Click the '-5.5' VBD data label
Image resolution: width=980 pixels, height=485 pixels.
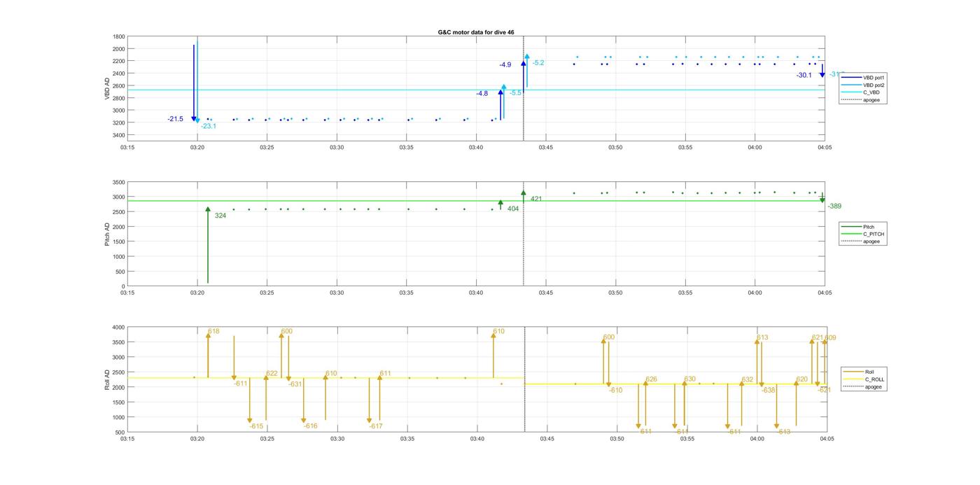[515, 92]
